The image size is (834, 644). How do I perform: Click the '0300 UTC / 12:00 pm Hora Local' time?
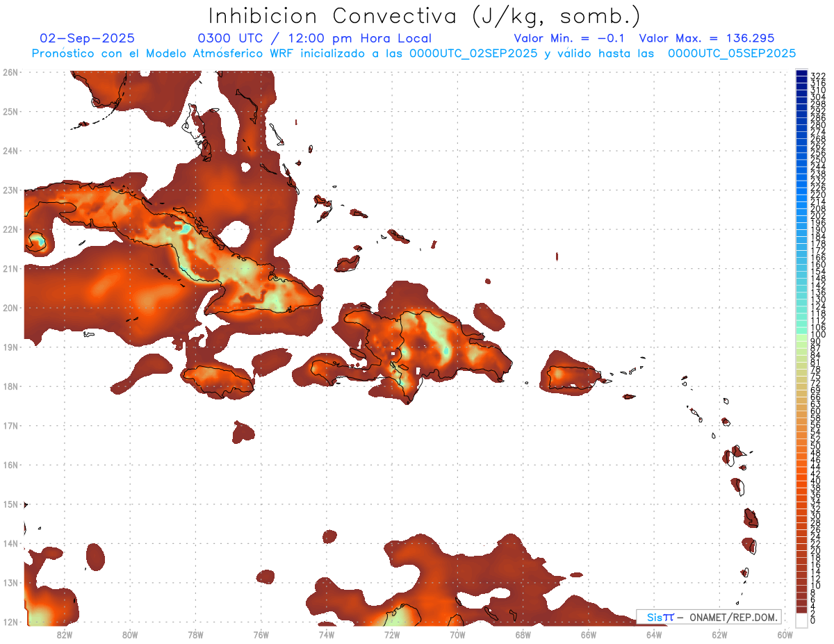pyautogui.click(x=315, y=38)
